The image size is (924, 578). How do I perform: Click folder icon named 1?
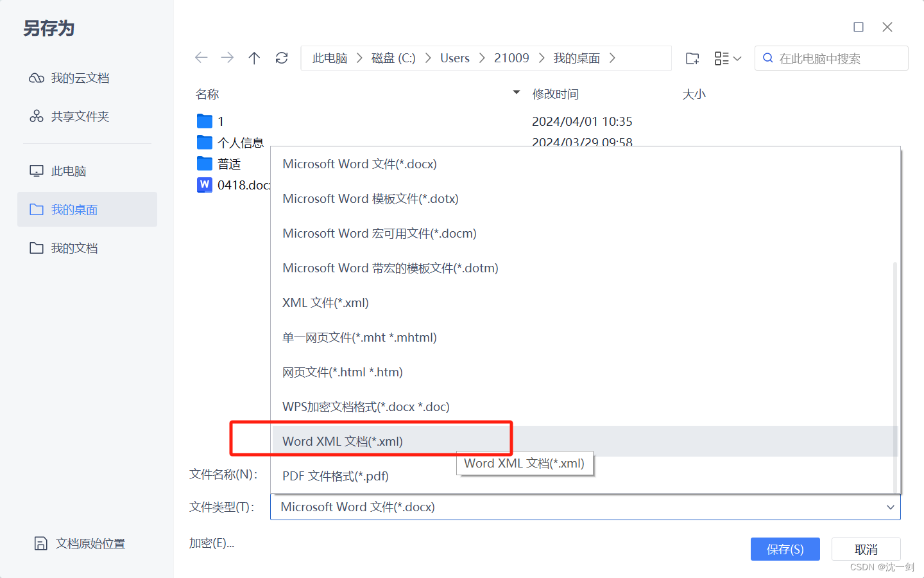coord(205,121)
